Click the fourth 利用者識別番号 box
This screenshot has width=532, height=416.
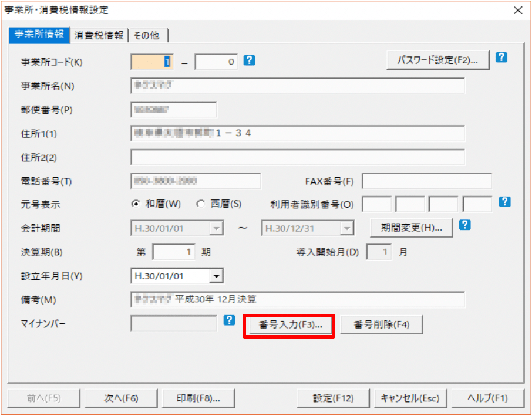tap(477, 204)
